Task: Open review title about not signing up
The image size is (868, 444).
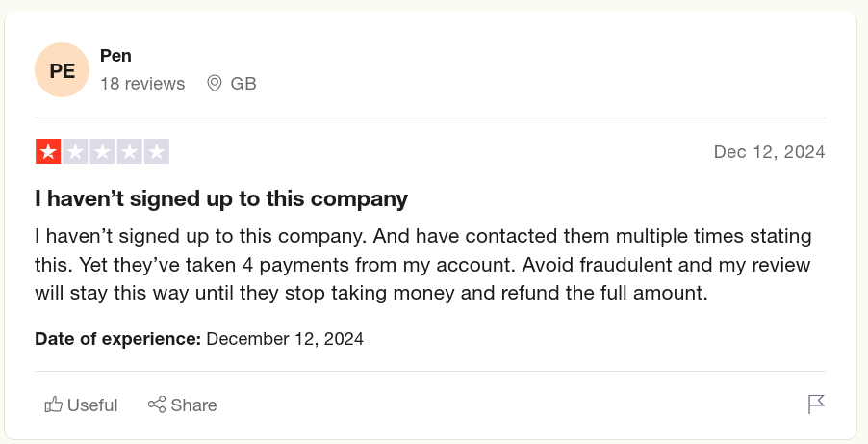Action: [x=221, y=198]
